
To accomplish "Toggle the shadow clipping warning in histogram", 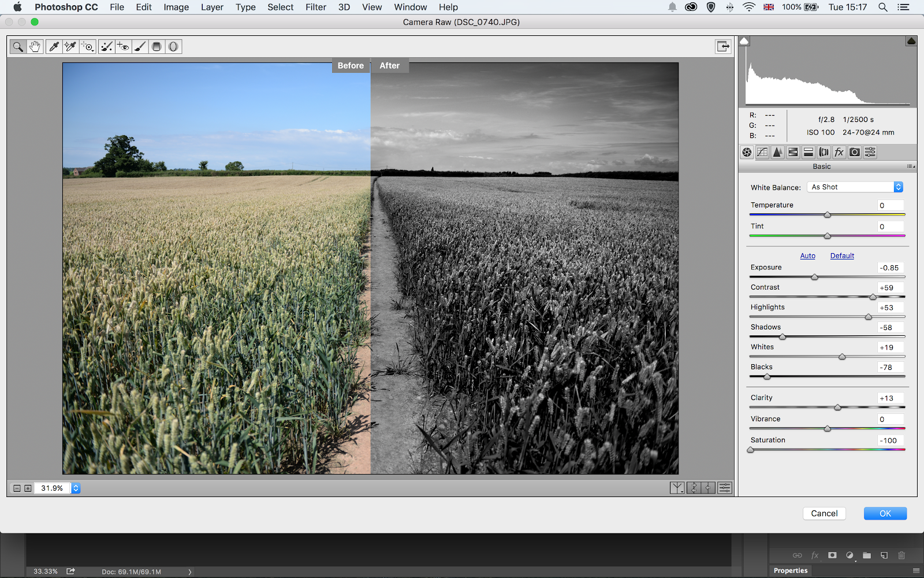I will (745, 41).
